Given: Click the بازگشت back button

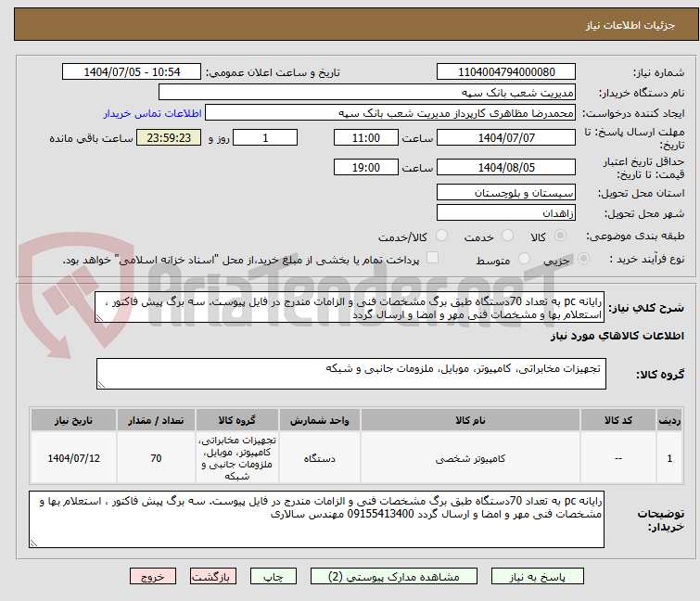Looking at the screenshot, I should [213, 577].
